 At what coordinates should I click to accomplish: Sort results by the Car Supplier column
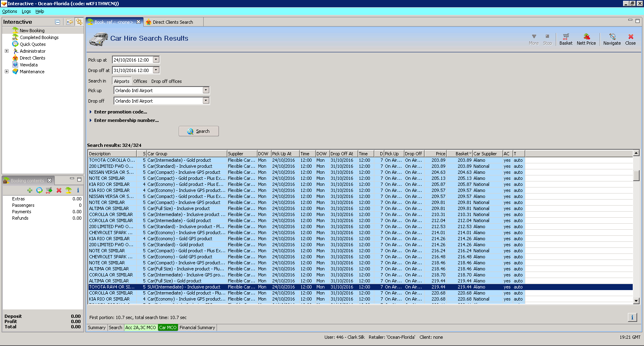pyautogui.click(x=487, y=154)
